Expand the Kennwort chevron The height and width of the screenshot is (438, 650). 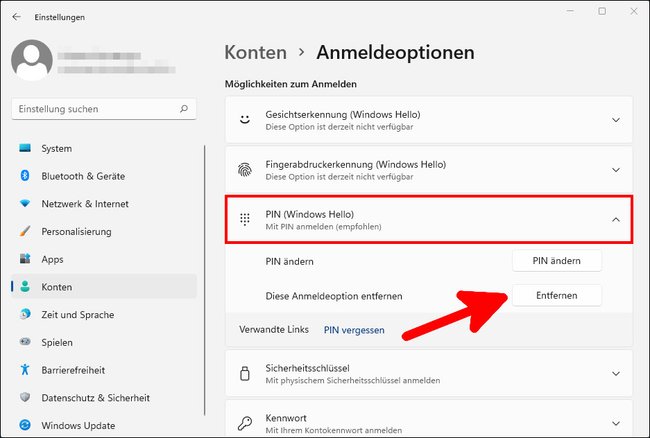click(x=616, y=423)
